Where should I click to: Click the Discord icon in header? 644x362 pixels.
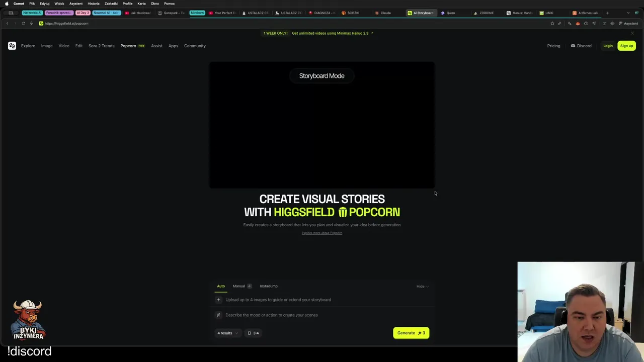pyautogui.click(x=573, y=46)
